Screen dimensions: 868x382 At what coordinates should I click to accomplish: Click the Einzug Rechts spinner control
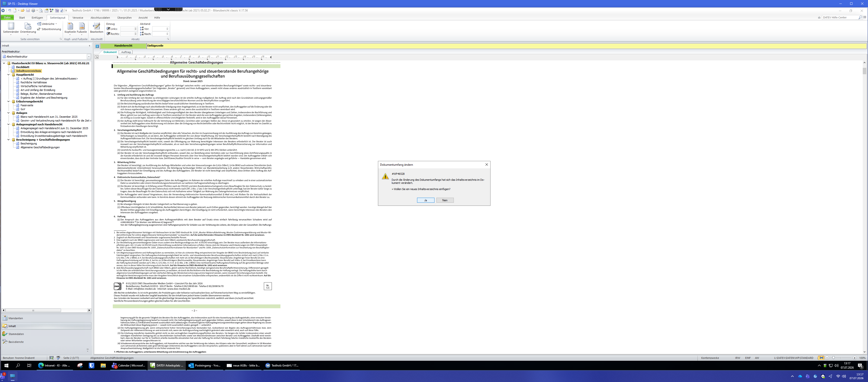point(136,34)
